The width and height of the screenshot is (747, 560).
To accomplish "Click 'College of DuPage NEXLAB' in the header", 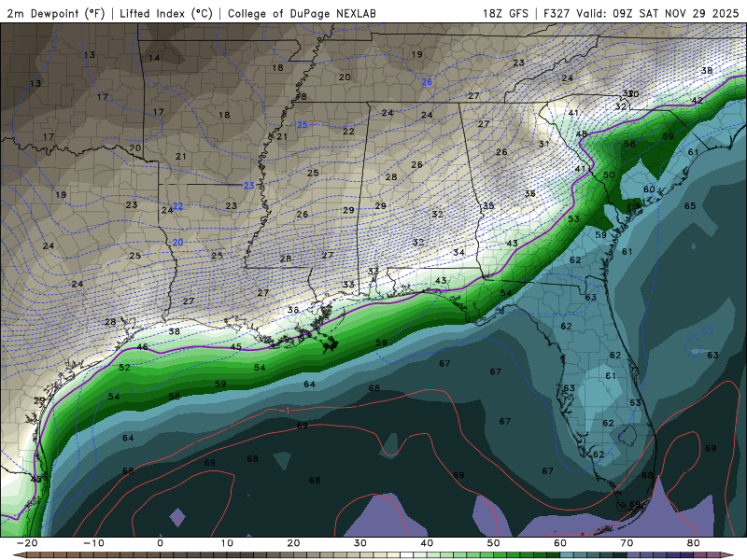I will coord(302,13).
